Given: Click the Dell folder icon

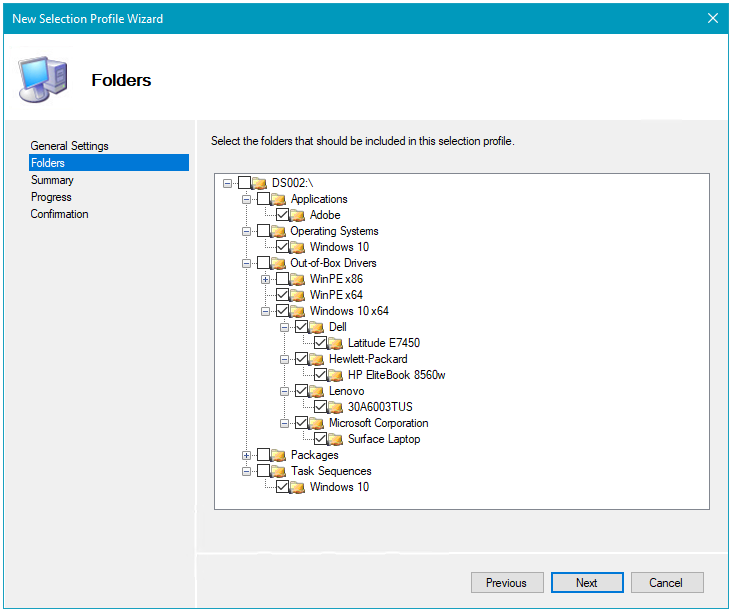Looking at the screenshot, I should [317, 327].
